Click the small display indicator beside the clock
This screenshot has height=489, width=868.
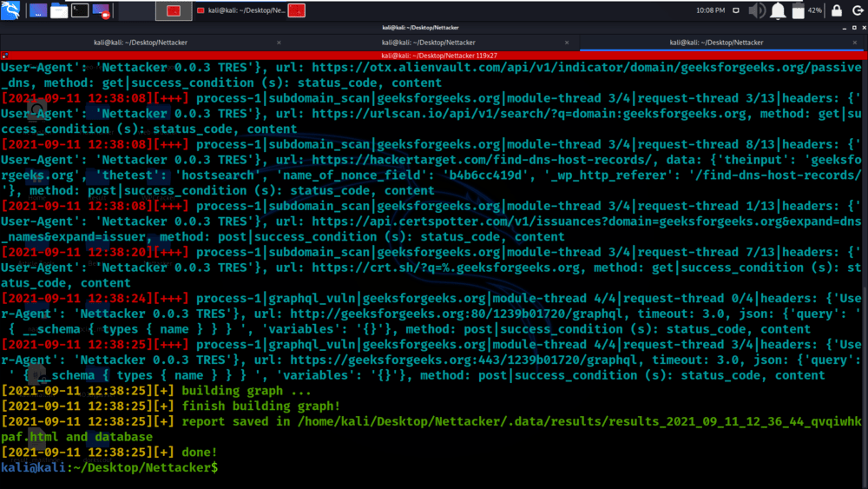click(736, 10)
